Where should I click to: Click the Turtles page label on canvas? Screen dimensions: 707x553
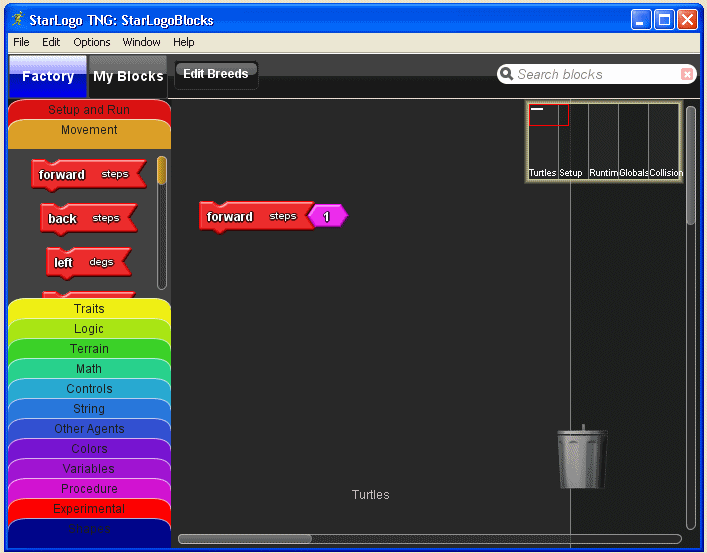pyautogui.click(x=371, y=495)
